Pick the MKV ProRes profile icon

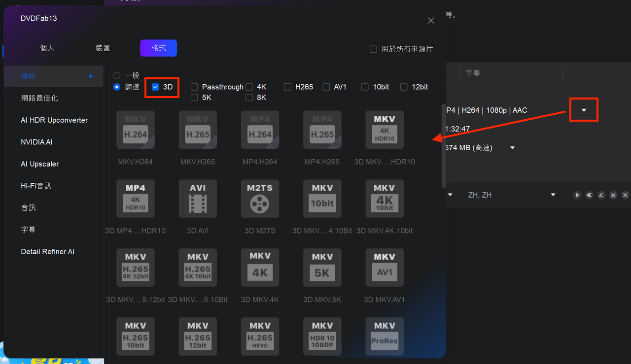pyautogui.click(x=385, y=336)
